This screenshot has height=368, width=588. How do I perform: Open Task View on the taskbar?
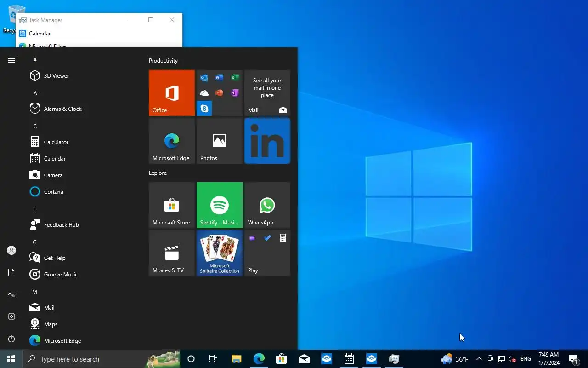[213, 359]
